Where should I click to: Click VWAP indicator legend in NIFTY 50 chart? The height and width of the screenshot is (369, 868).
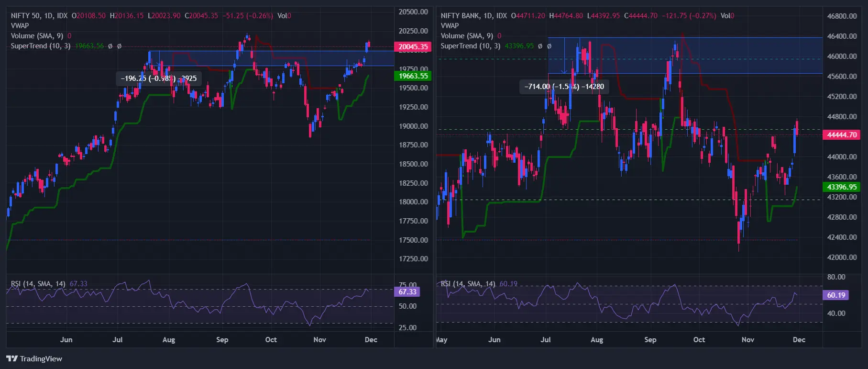click(x=20, y=26)
